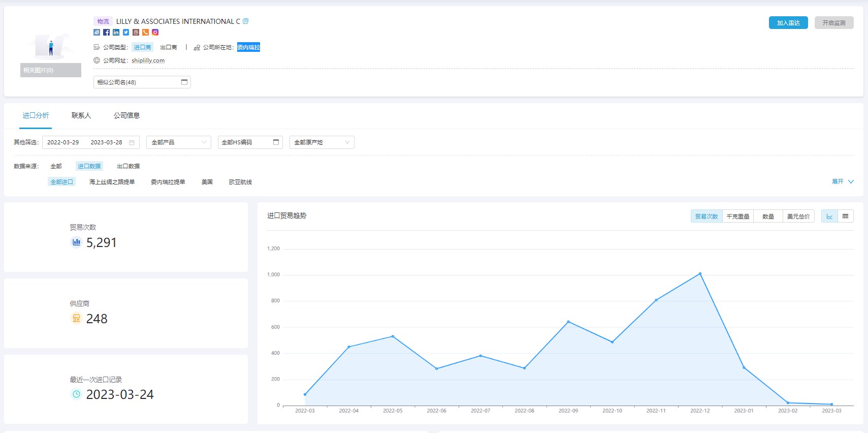
Task: Click the company type icon
Action: pyautogui.click(x=97, y=47)
